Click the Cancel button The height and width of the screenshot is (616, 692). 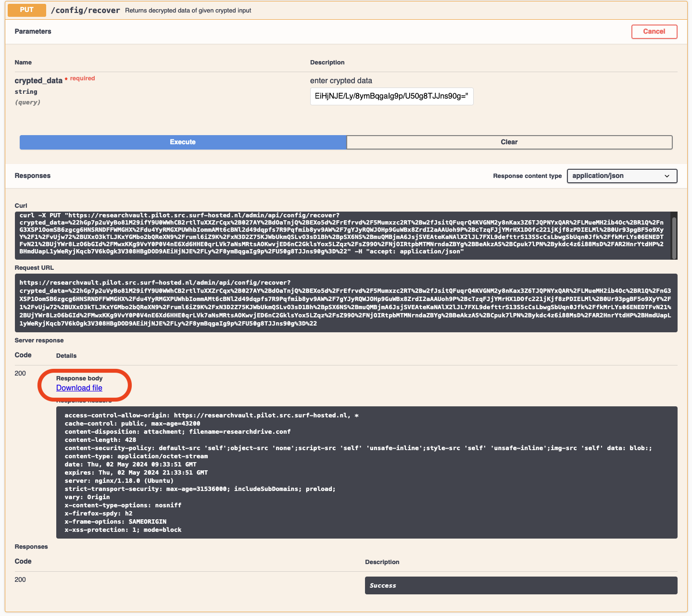point(654,32)
